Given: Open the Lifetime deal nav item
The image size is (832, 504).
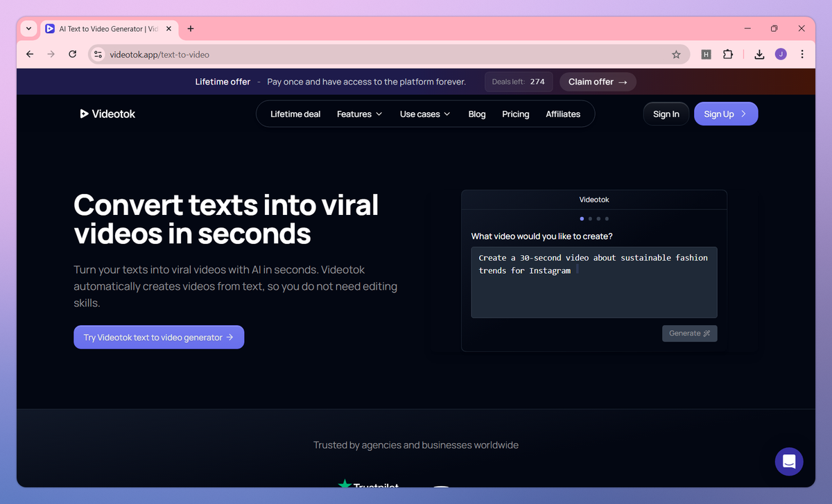Looking at the screenshot, I should (x=295, y=114).
